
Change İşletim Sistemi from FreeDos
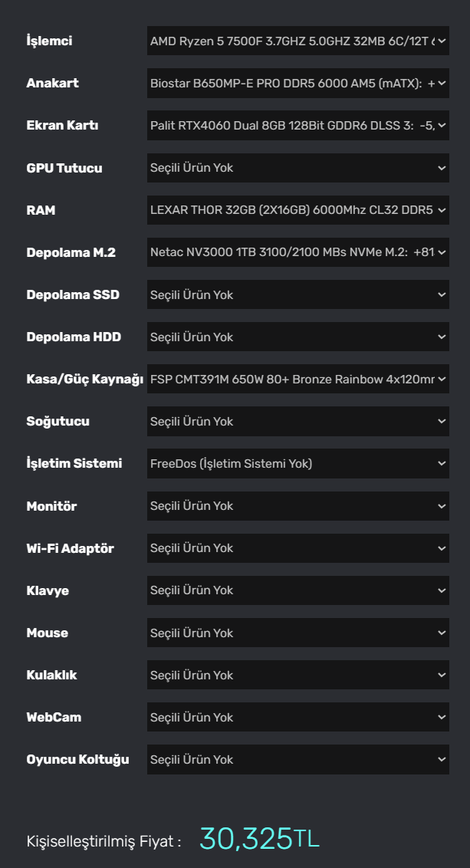tap(297, 464)
